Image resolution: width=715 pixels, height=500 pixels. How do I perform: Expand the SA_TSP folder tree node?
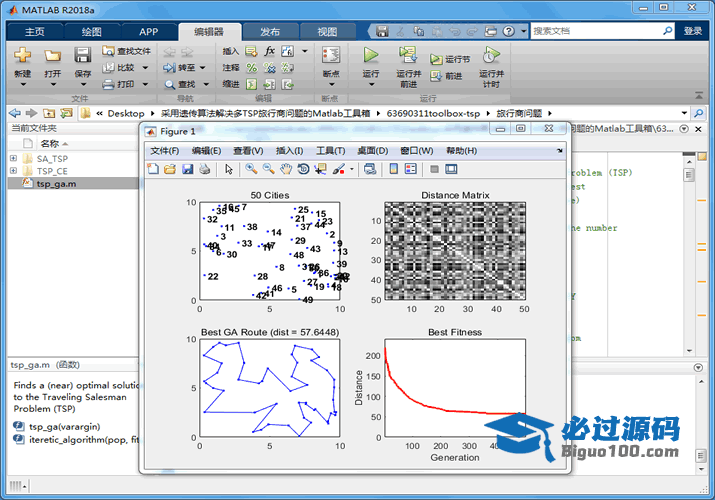tap(13, 158)
